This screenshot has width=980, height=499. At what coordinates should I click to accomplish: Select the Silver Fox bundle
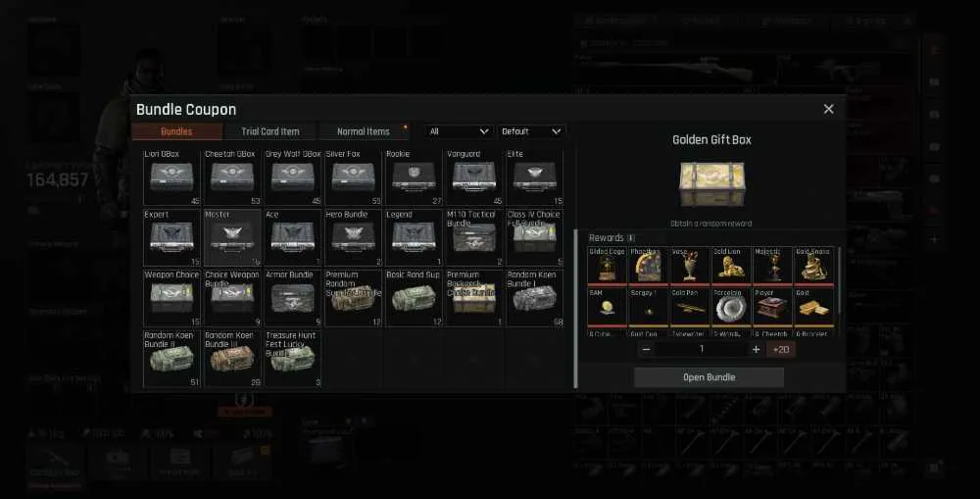point(353,177)
